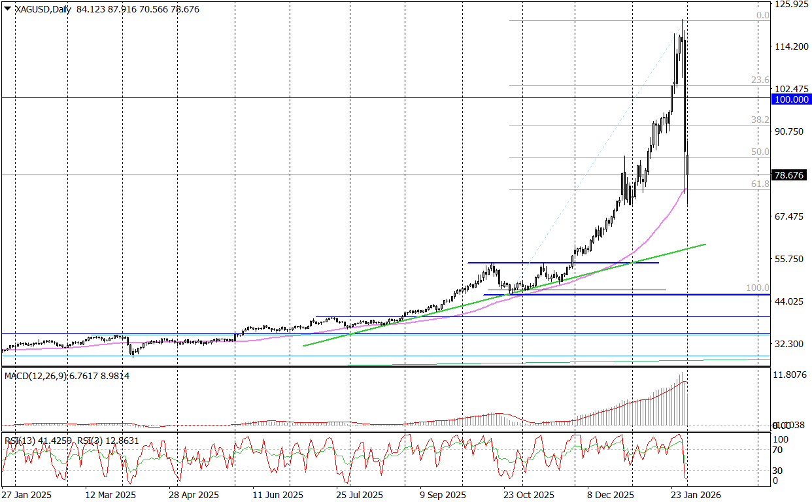The width and height of the screenshot is (812, 504).
Task: Click the 125.925 value on price axis
Action: pyautogui.click(x=790, y=5)
